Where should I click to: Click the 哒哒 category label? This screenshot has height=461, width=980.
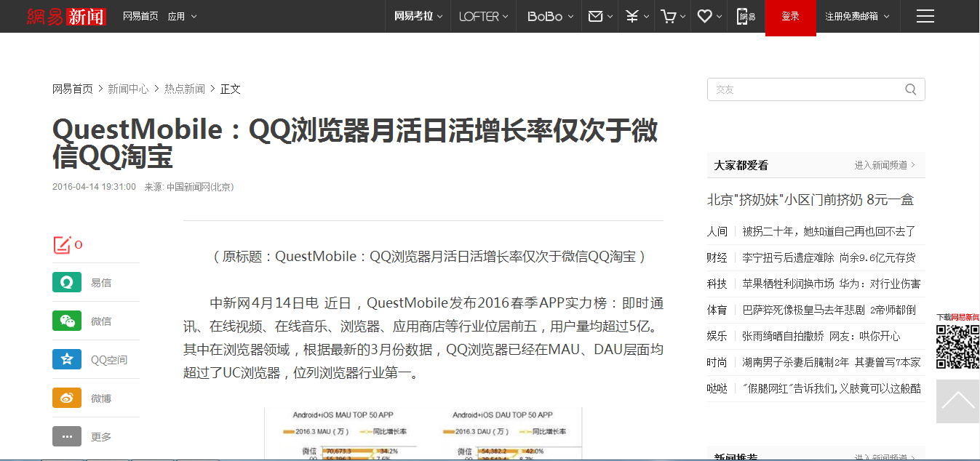(x=717, y=388)
